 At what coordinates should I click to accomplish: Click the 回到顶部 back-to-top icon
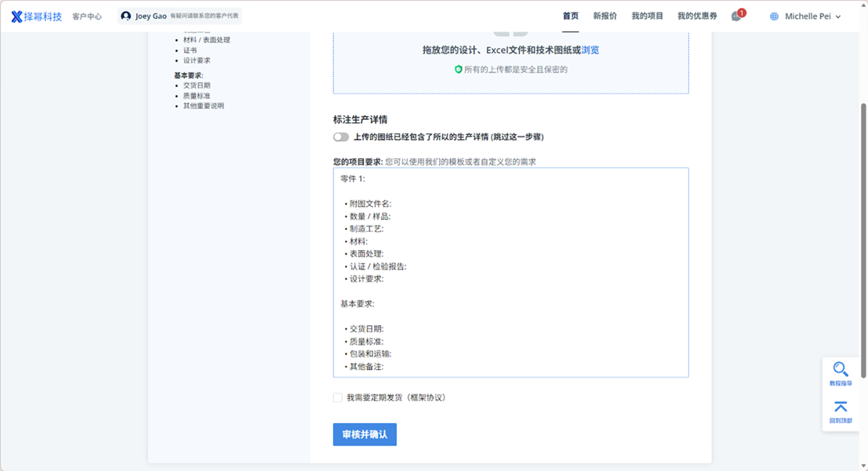point(840,407)
